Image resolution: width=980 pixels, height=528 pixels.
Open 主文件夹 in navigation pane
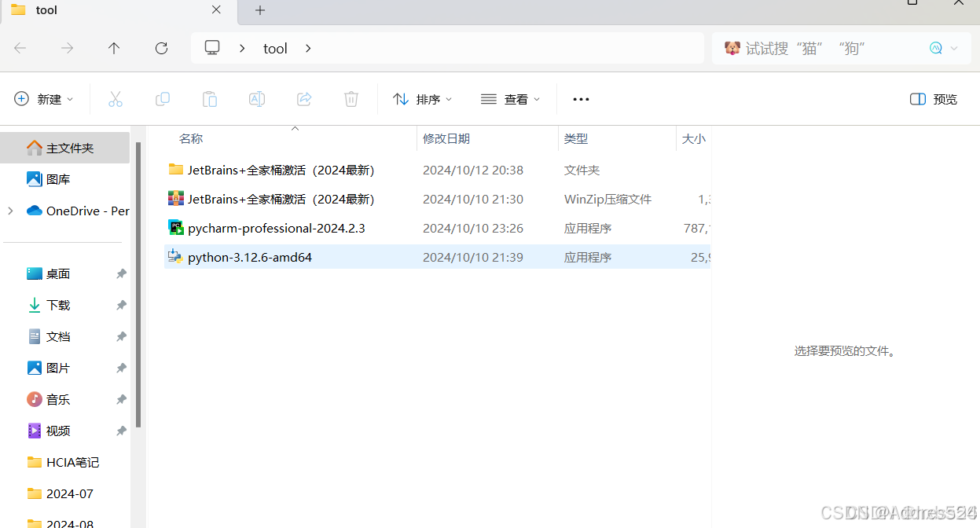click(65, 148)
